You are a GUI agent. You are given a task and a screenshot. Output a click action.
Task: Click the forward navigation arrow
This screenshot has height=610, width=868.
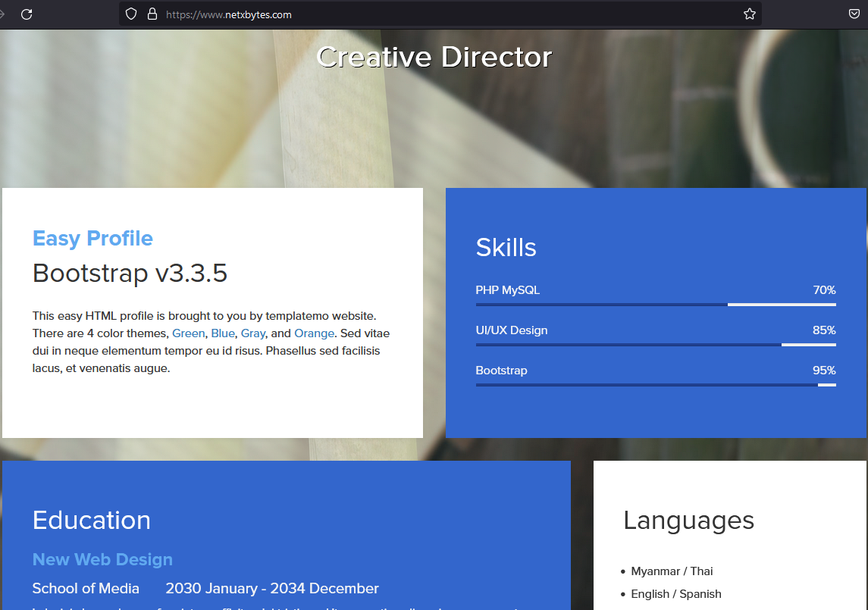[3, 14]
